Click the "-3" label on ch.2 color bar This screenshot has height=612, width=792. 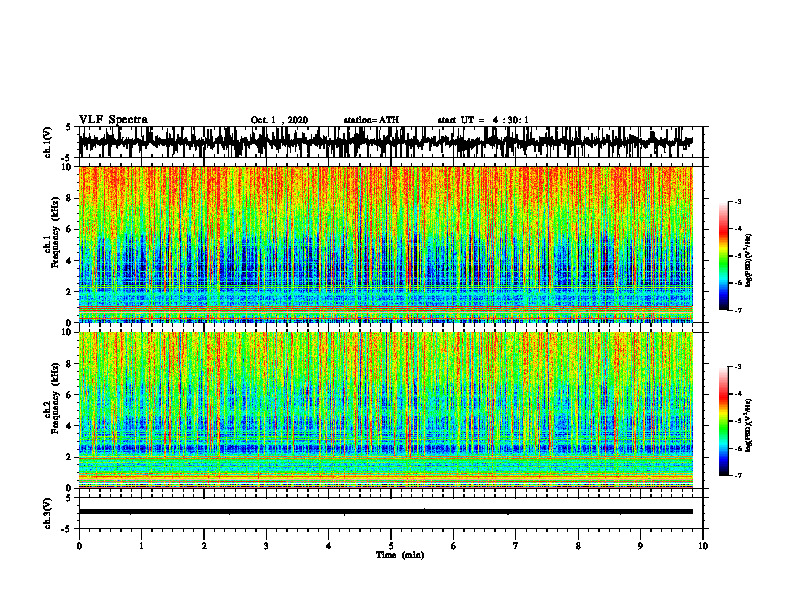click(x=738, y=367)
